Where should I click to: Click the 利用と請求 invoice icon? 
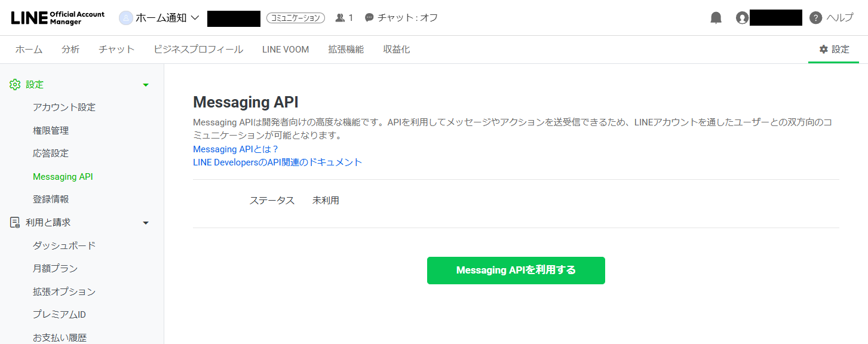click(x=15, y=222)
